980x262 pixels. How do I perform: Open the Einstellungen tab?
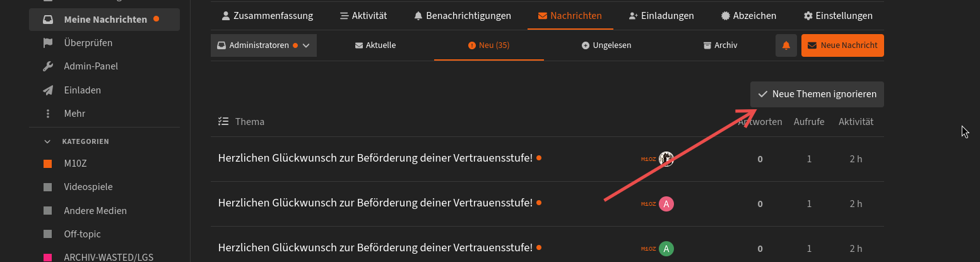838,16
